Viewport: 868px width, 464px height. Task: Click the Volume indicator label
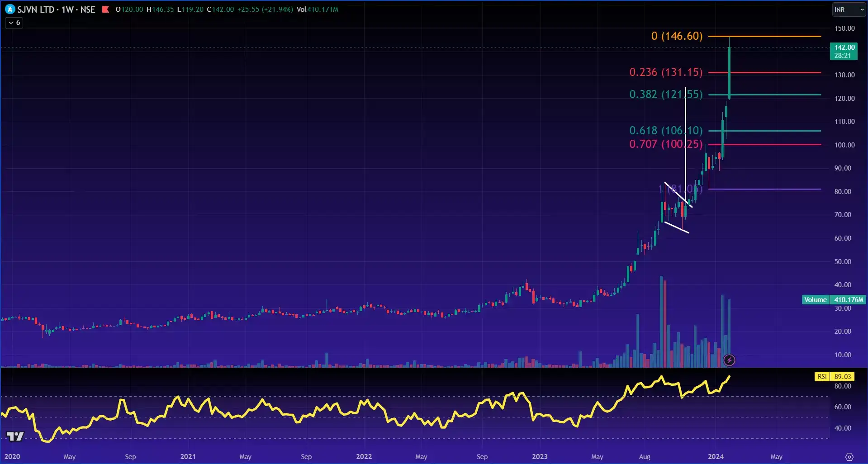coord(816,300)
